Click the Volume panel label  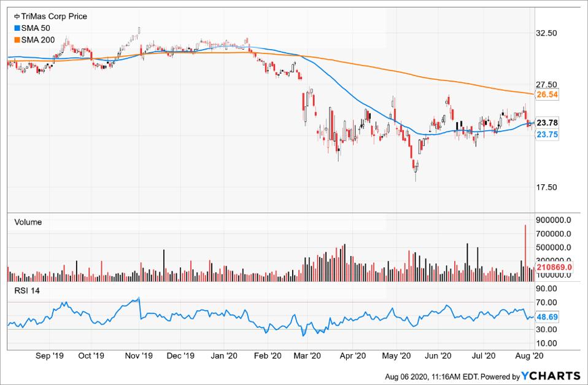tap(28, 222)
